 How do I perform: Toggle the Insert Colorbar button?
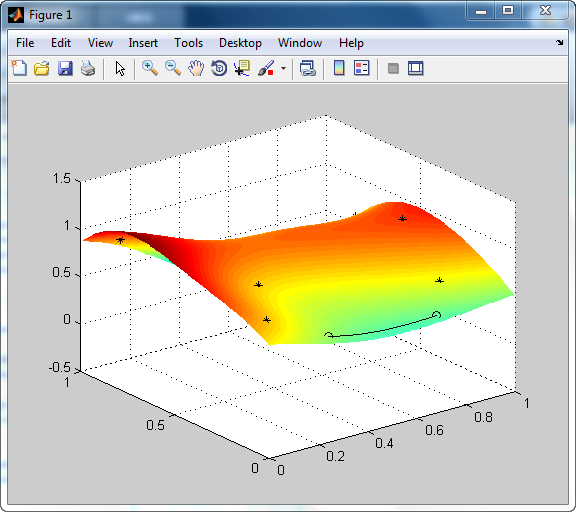[x=339, y=68]
